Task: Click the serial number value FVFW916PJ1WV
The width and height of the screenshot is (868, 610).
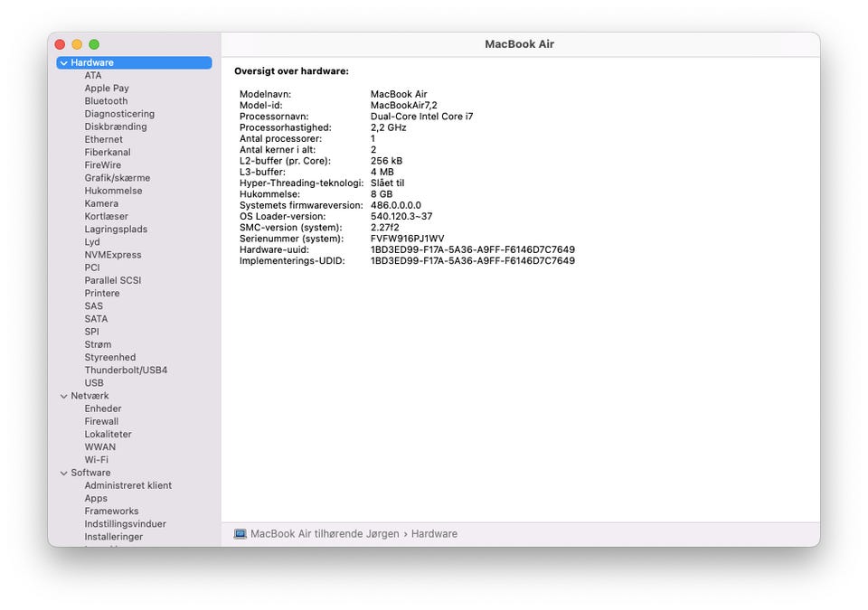Action: (x=407, y=239)
